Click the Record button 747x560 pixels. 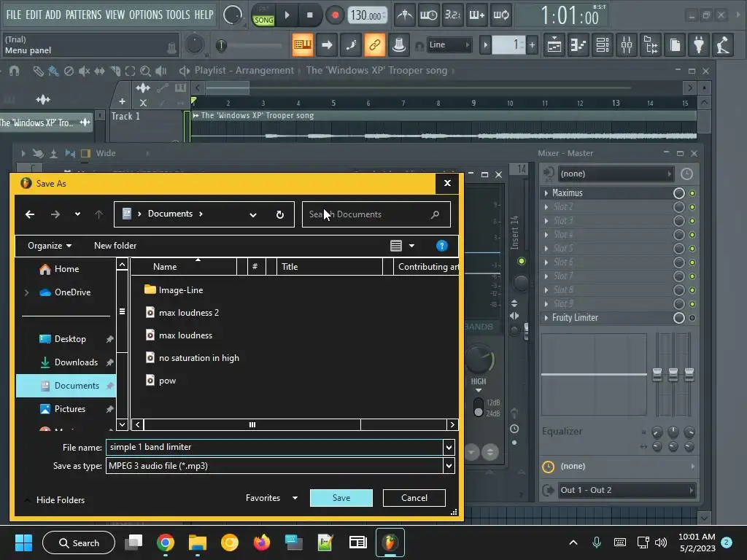335,15
